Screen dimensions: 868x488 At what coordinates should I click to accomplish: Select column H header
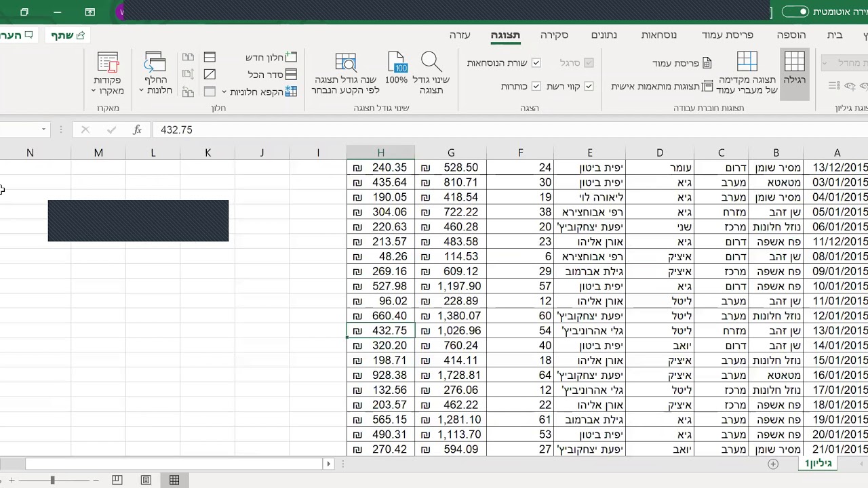coord(380,153)
